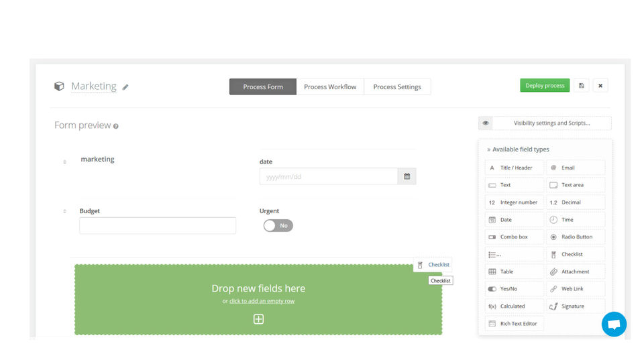Close the process editor with the X

pyautogui.click(x=600, y=85)
